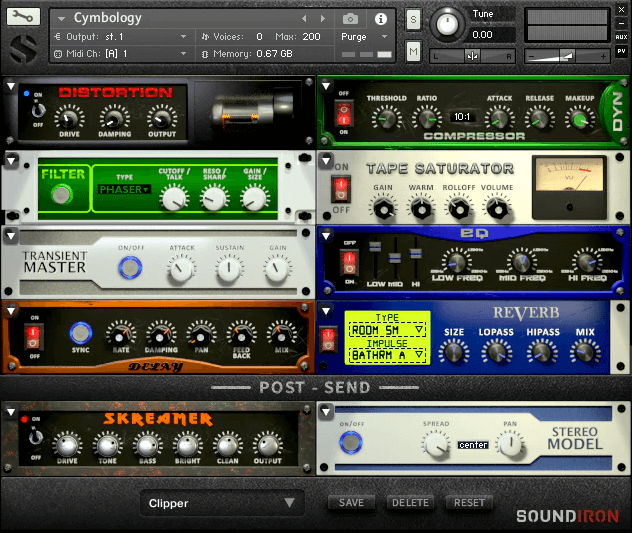Click the DELETE preset button
Image resolution: width=632 pixels, height=533 pixels.
(410, 503)
